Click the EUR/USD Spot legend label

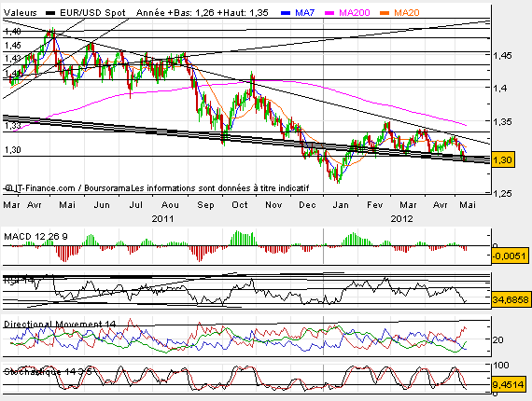(92, 13)
